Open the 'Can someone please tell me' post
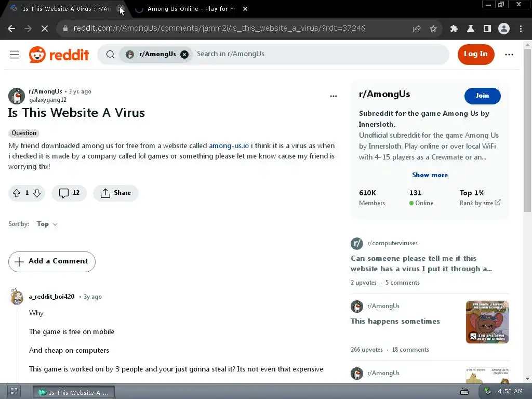The height and width of the screenshot is (399, 532). point(421,263)
